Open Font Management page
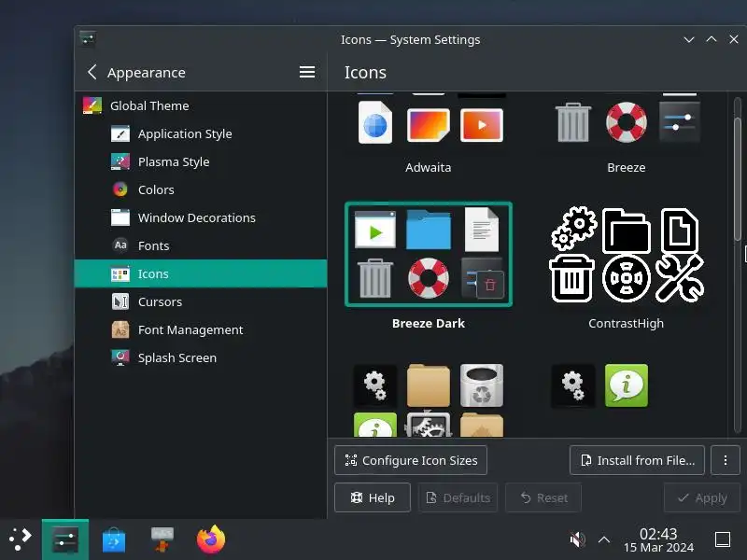Screen dimensions: 747x560 coord(201,329)
